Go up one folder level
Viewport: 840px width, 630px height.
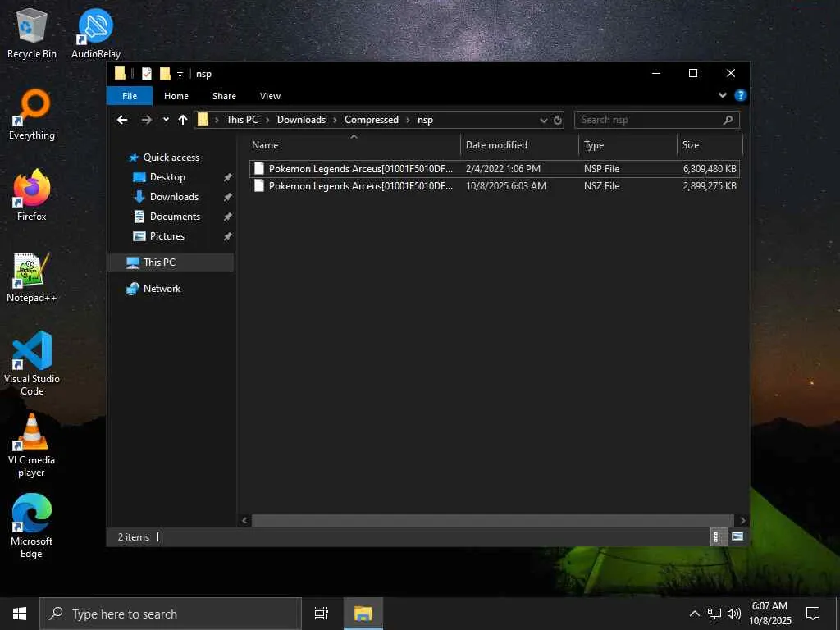pyautogui.click(x=183, y=120)
